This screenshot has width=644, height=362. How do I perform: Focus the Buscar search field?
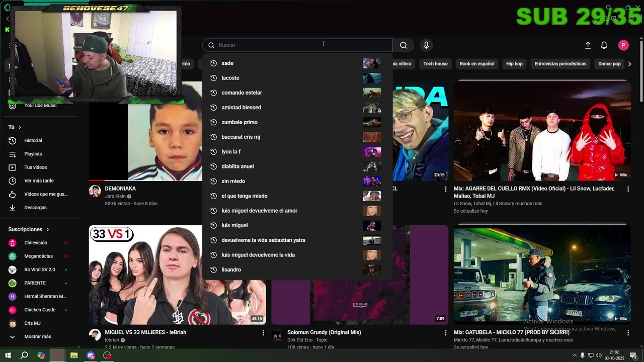pyautogui.click(x=297, y=45)
